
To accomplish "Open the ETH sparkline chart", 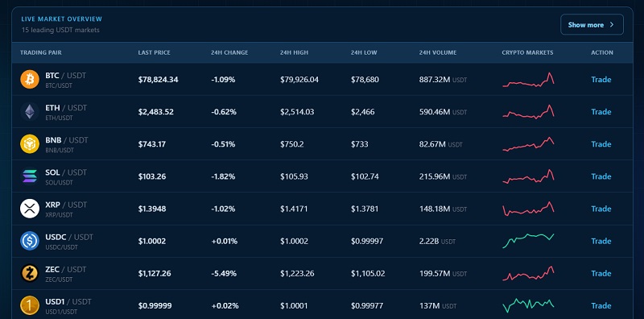I will click(x=528, y=112).
